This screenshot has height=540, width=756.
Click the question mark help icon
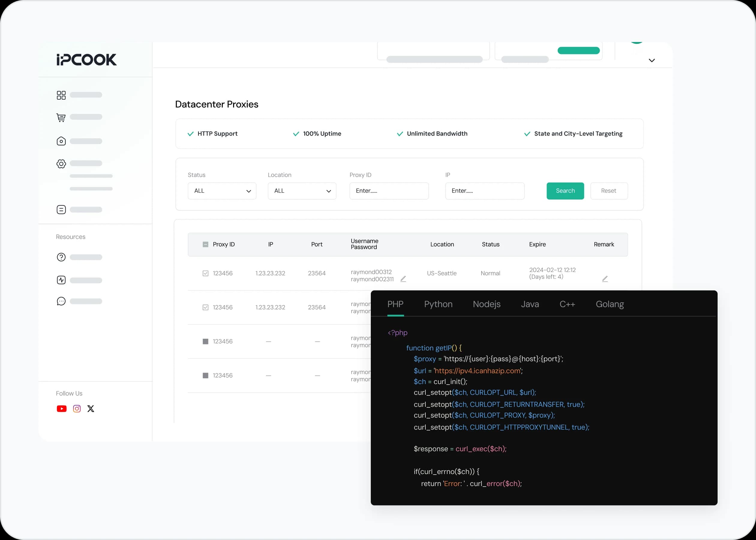click(61, 257)
